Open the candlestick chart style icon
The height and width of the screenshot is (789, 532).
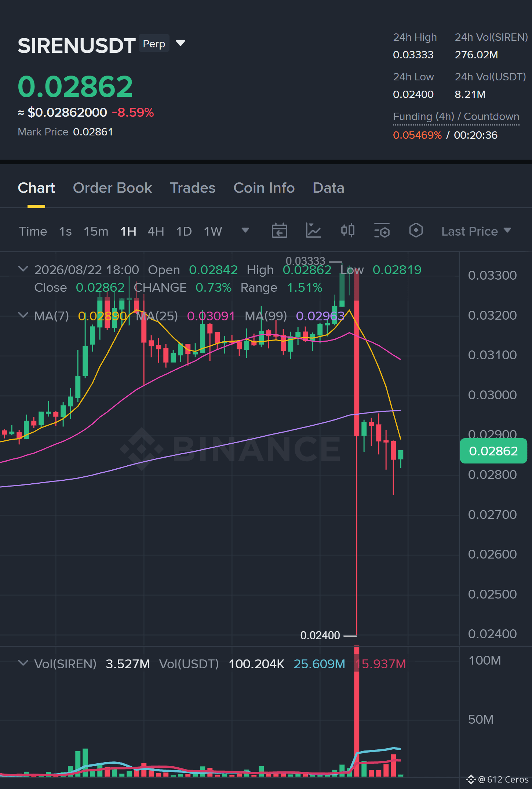coord(348,230)
